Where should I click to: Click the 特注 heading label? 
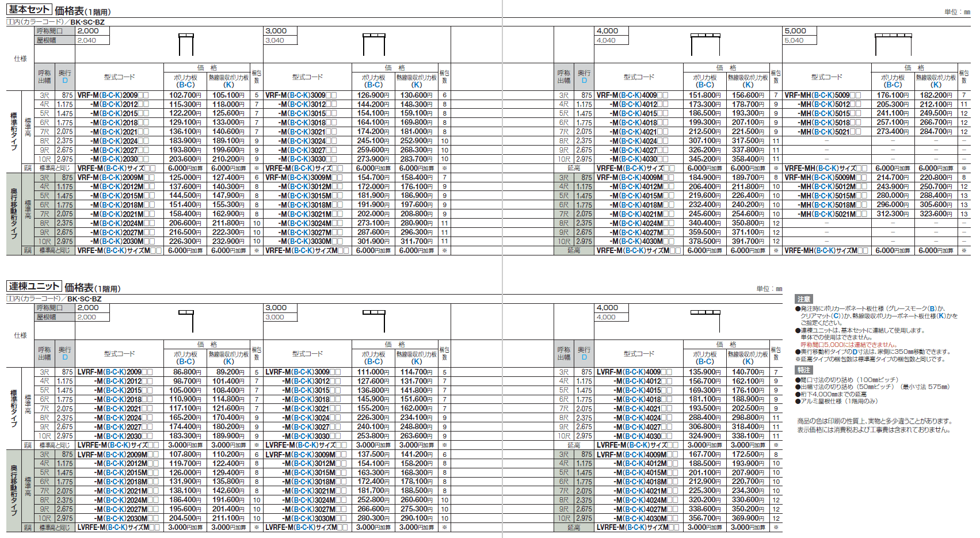point(804,370)
